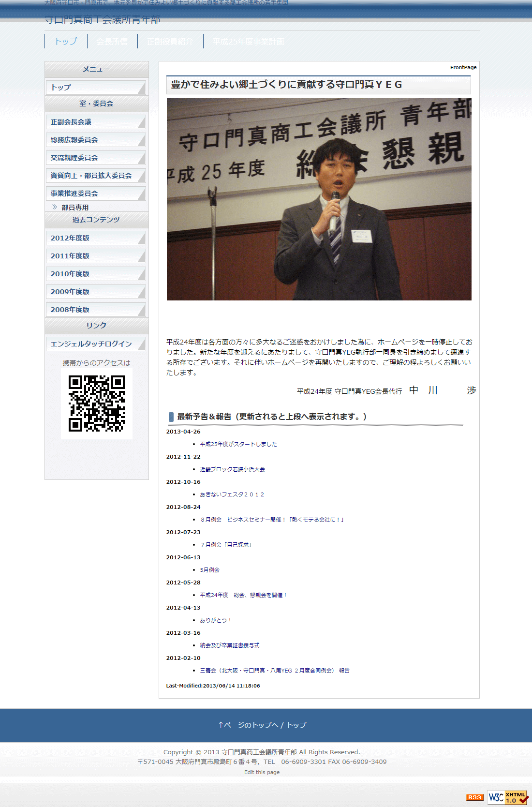532x807 pixels.
Task: Open 平成25年度事業計画 in top navigation
Action: click(x=248, y=42)
